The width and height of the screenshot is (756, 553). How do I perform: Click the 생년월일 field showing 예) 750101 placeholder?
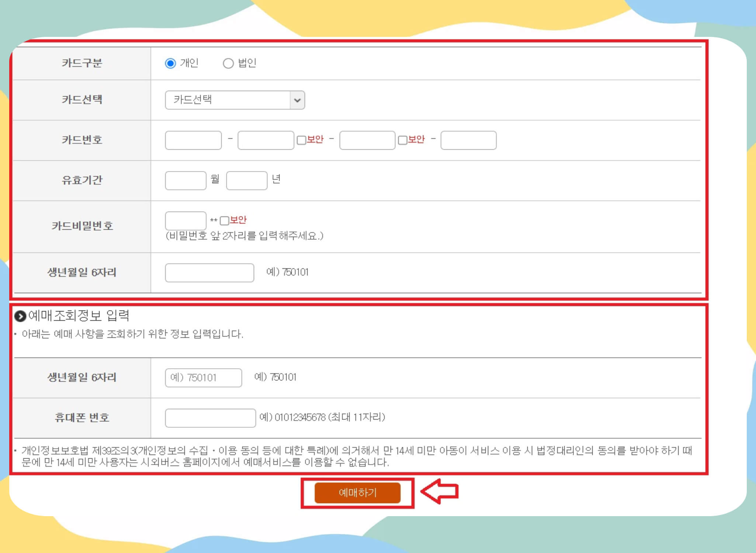(203, 378)
